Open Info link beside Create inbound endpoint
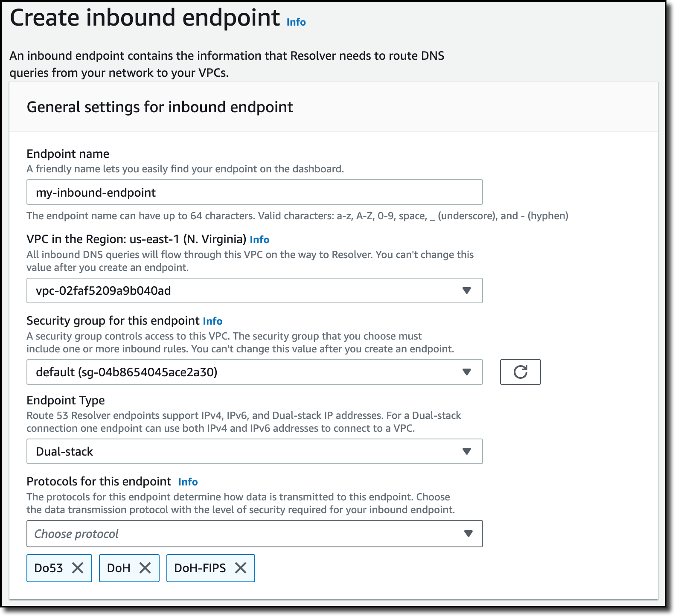This screenshot has width=675, height=616. coord(296,22)
